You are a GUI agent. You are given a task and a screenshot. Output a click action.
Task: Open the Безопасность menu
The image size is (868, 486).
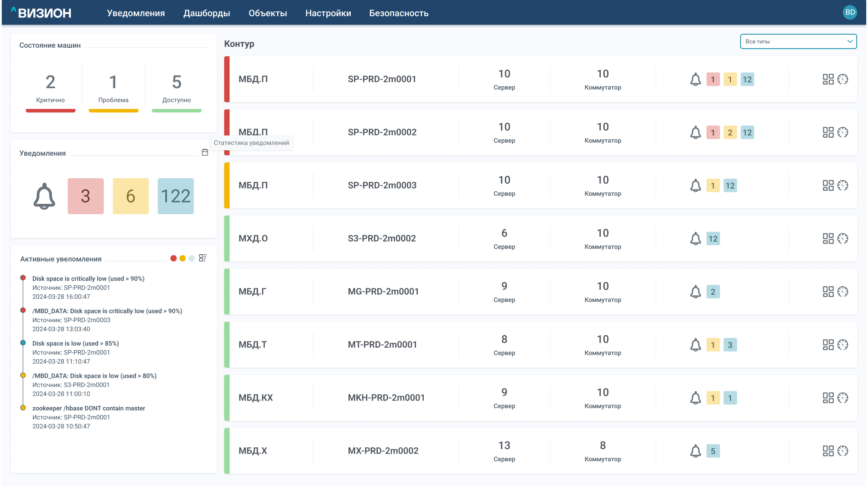(x=398, y=13)
